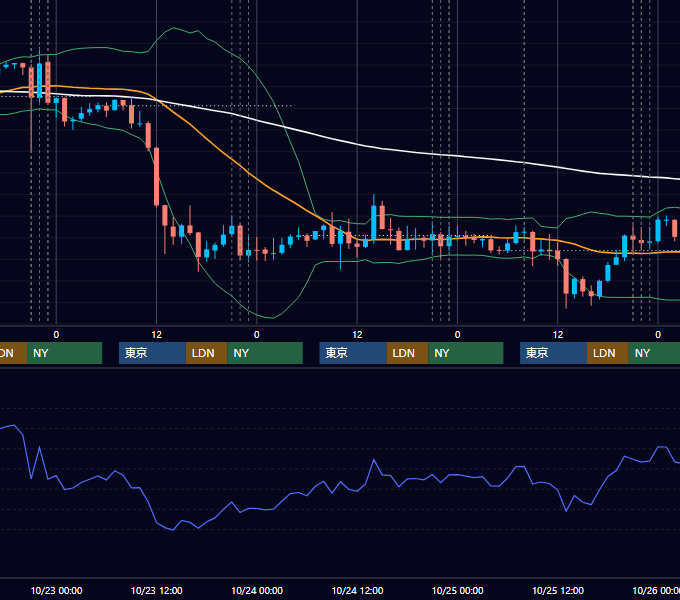
Task: Click the 10/23 00:00 time axis label
Action: pos(56,590)
